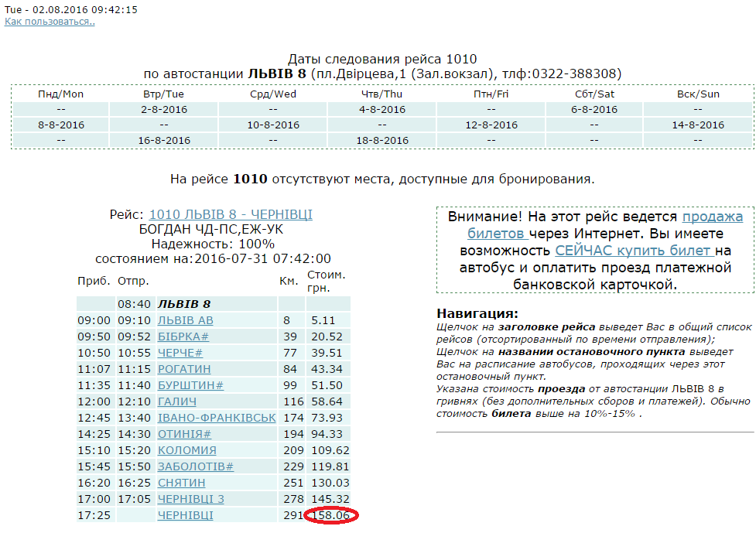
Task: Click the 'Сбт/Sat' column header
Action: 594,94
